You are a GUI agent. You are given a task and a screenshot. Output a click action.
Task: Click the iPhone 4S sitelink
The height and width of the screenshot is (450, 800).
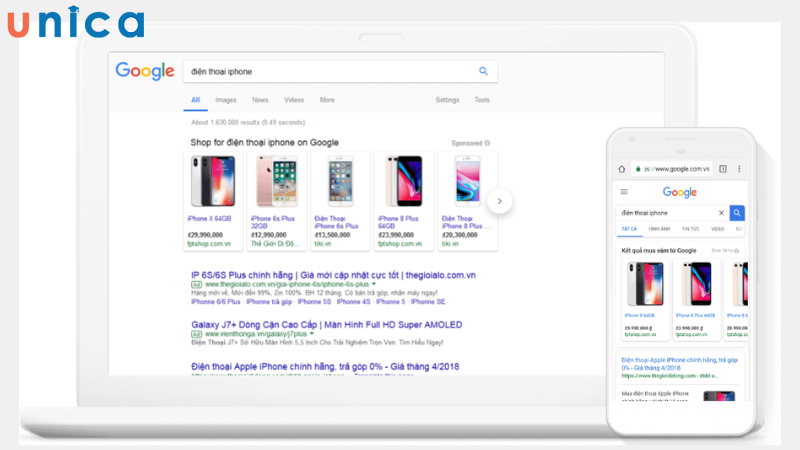pyautogui.click(x=354, y=302)
